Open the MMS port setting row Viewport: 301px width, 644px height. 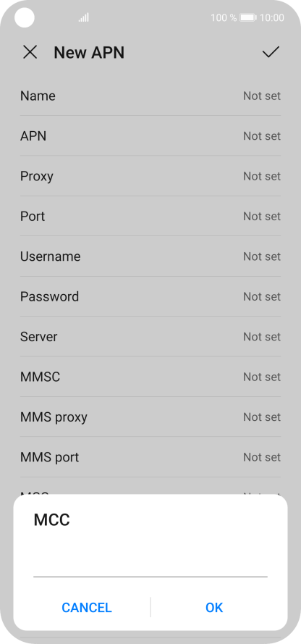tap(150, 456)
